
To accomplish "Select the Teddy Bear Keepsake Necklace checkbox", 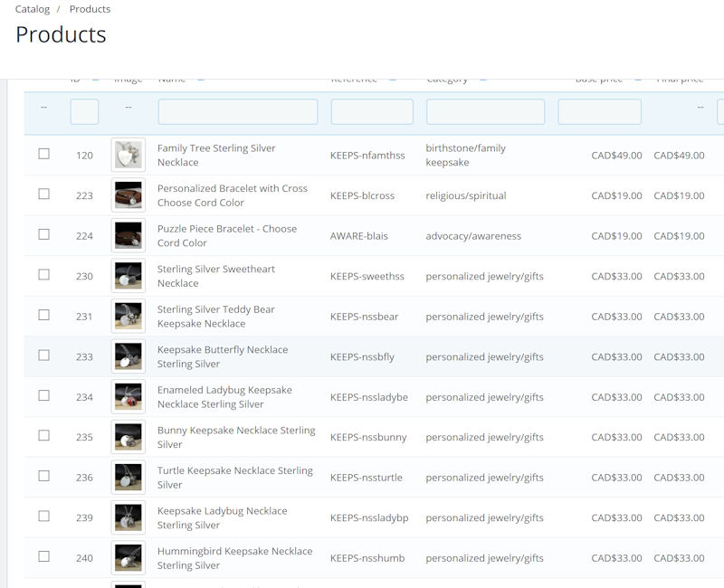I will click(x=43, y=315).
